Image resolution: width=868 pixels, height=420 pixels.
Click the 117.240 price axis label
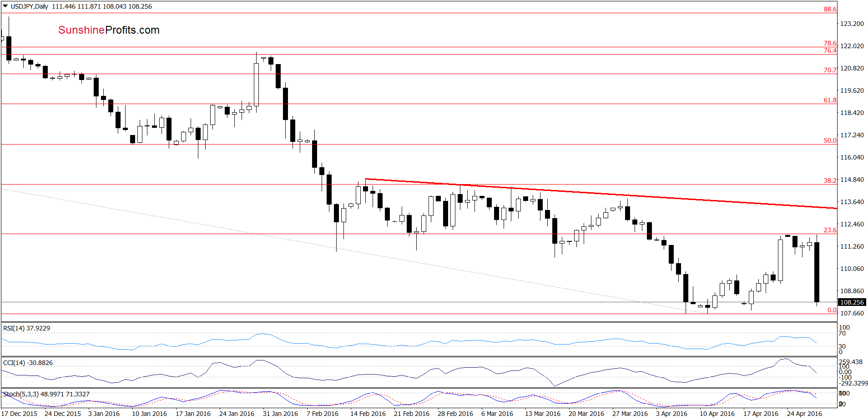(852, 135)
